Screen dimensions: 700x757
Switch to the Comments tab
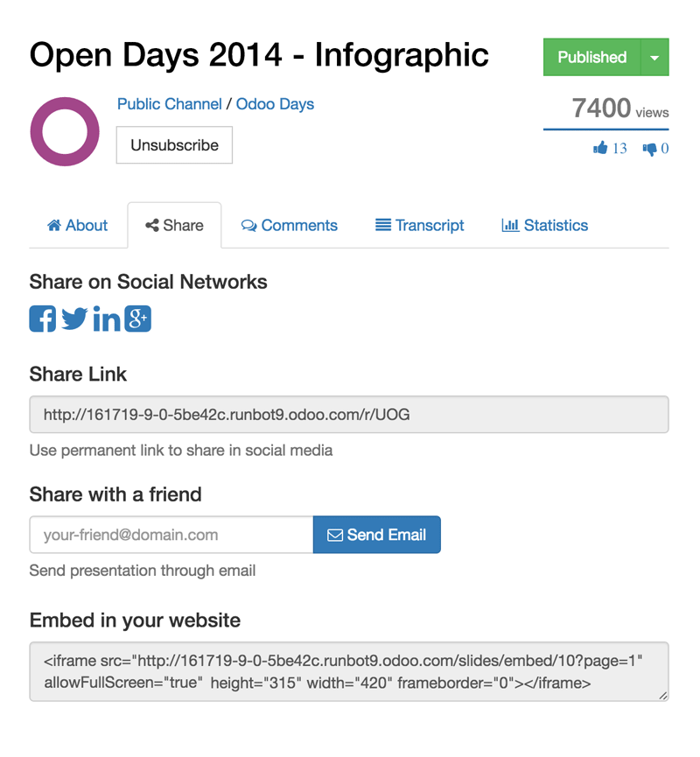289,226
